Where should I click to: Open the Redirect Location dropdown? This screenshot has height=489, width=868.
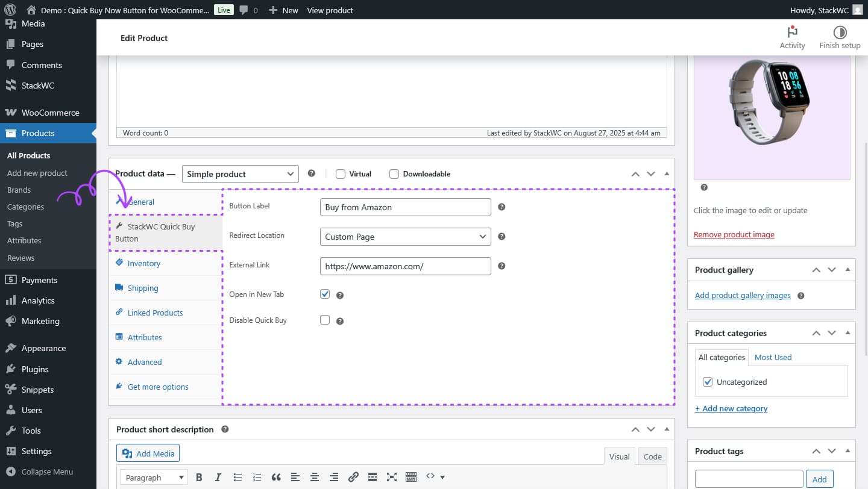pyautogui.click(x=405, y=237)
